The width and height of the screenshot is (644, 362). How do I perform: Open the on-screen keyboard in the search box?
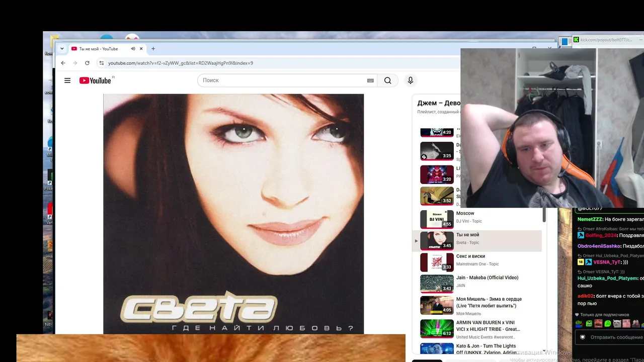[370, 80]
